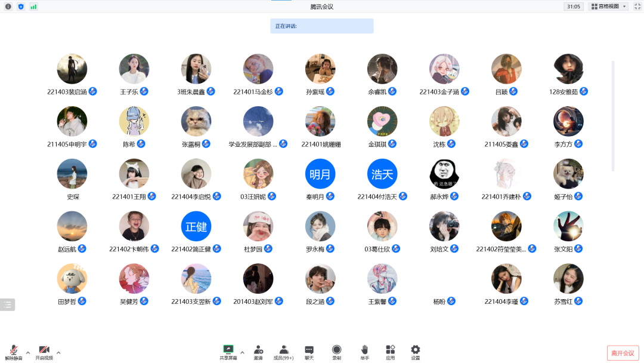Unmute microphone with 解除静音
The image size is (644, 363).
tap(14, 352)
